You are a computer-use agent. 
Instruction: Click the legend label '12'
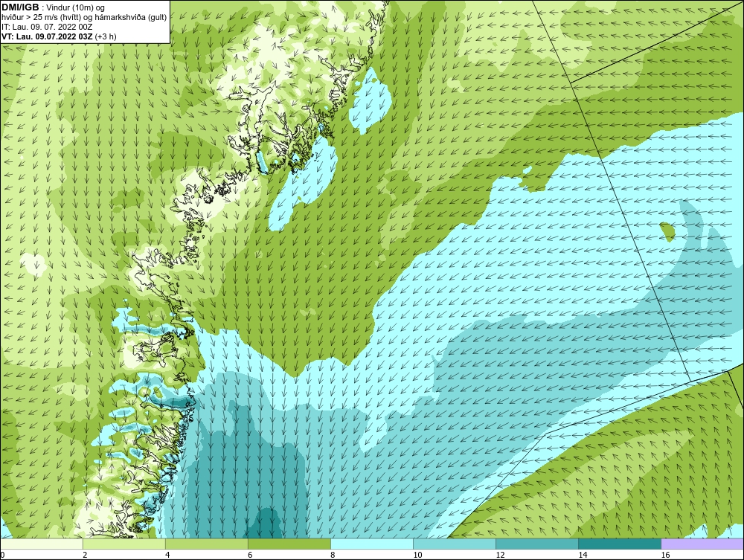[500, 555]
